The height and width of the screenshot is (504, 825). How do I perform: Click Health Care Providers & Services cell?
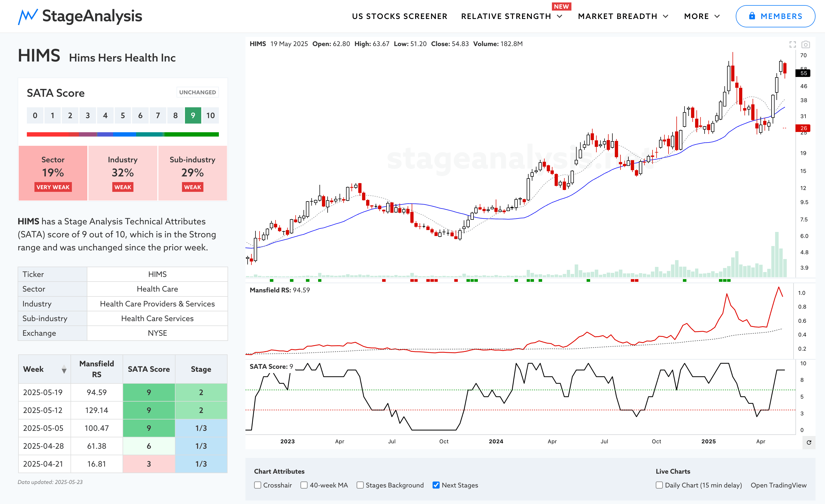[157, 304]
